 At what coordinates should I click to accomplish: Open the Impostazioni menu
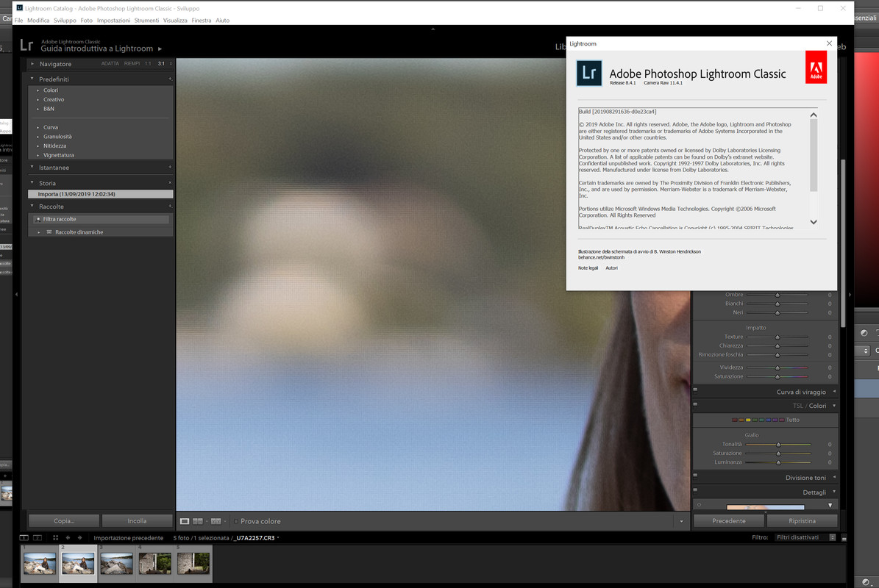pos(113,20)
